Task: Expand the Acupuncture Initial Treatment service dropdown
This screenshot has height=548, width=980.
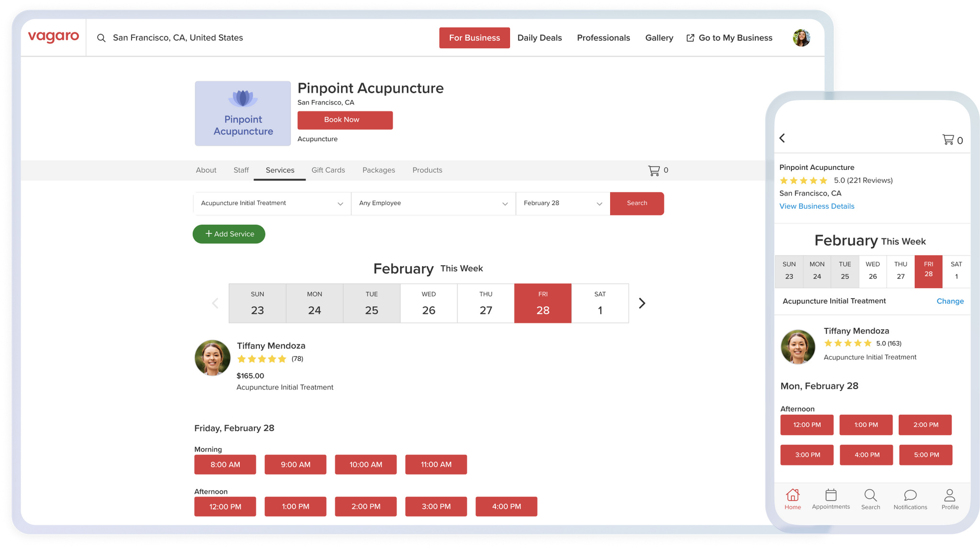Action: coord(272,203)
